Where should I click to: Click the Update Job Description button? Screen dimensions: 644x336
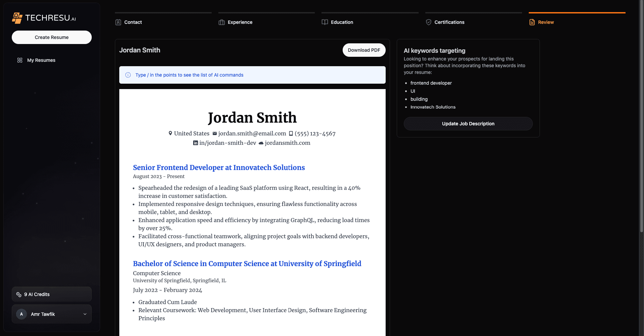[x=468, y=124]
